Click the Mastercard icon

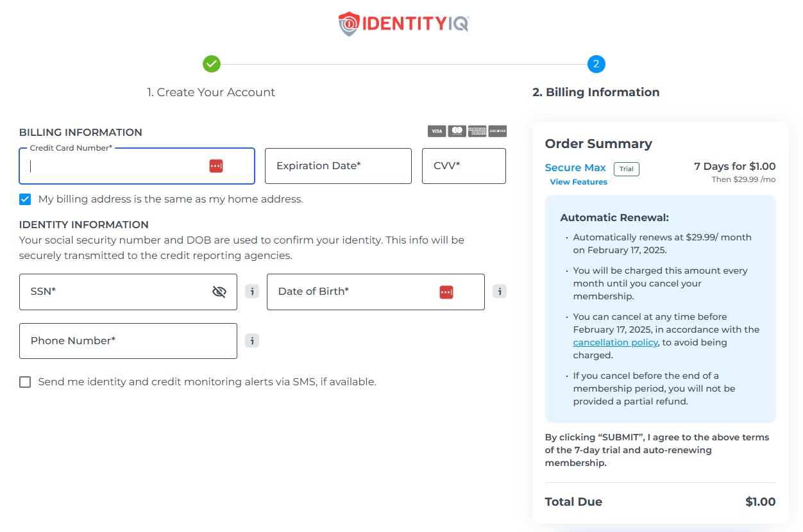click(457, 131)
